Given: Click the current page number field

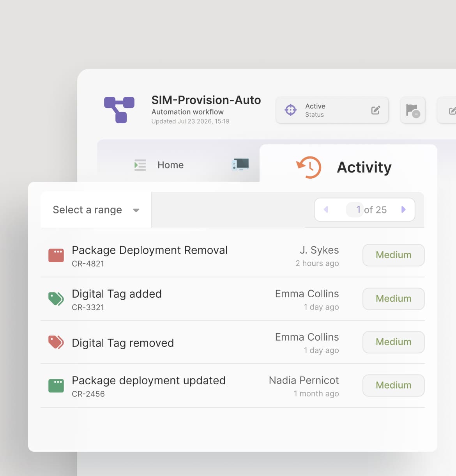Looking at the screenshot, I should point(355,210).
